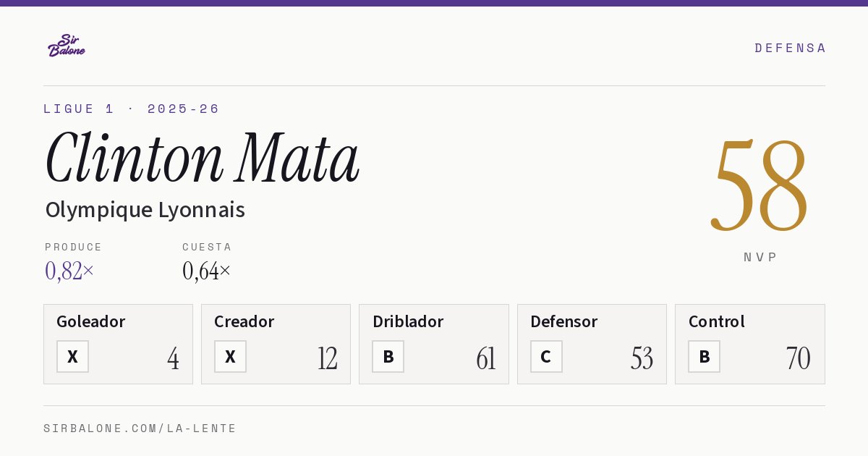Select the Defensor score 53
Image resolution: width=868 pixels, height=456 pixels.
click(x=642, y=358)
